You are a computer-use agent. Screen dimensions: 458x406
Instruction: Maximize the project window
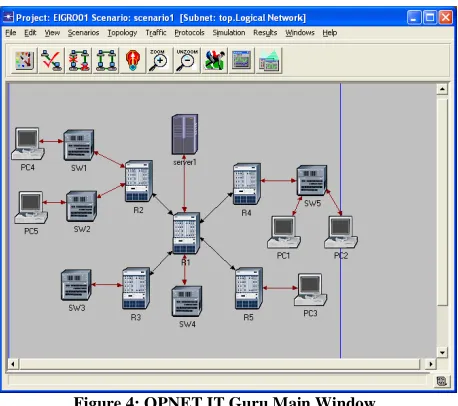pos(430,17)
